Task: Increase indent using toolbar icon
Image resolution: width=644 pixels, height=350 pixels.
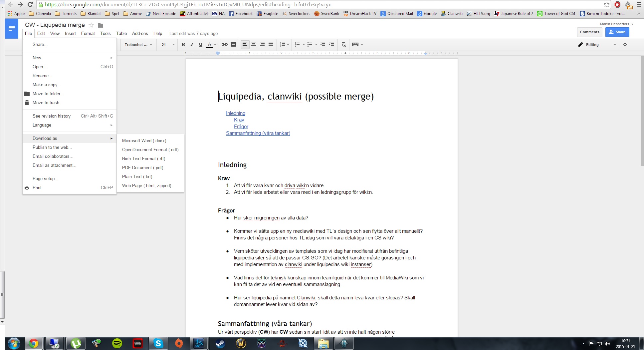Action: [x=331, y=45]
